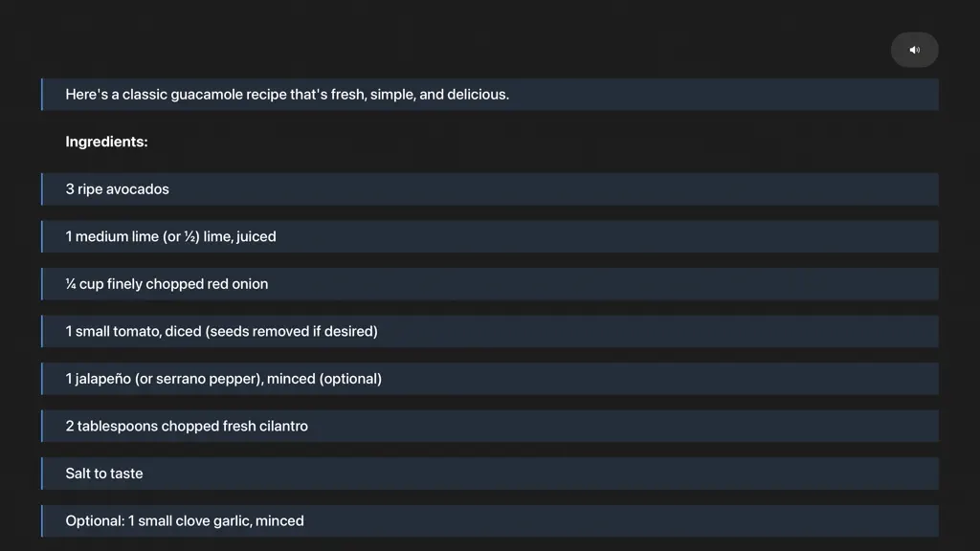980x551 pixels.
Task: Click blue accent bar beside Salt to taste
Action: click(42, 474)
